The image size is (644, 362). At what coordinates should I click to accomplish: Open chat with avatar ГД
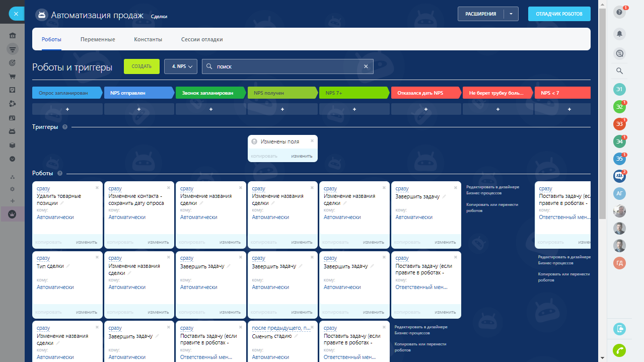point(620,263)
